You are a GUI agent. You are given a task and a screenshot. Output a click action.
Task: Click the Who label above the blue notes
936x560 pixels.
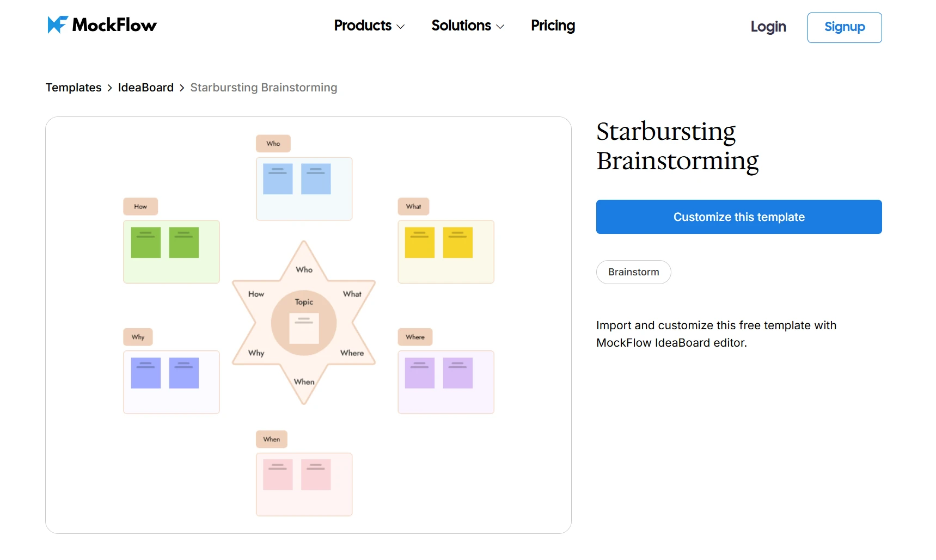273,143
